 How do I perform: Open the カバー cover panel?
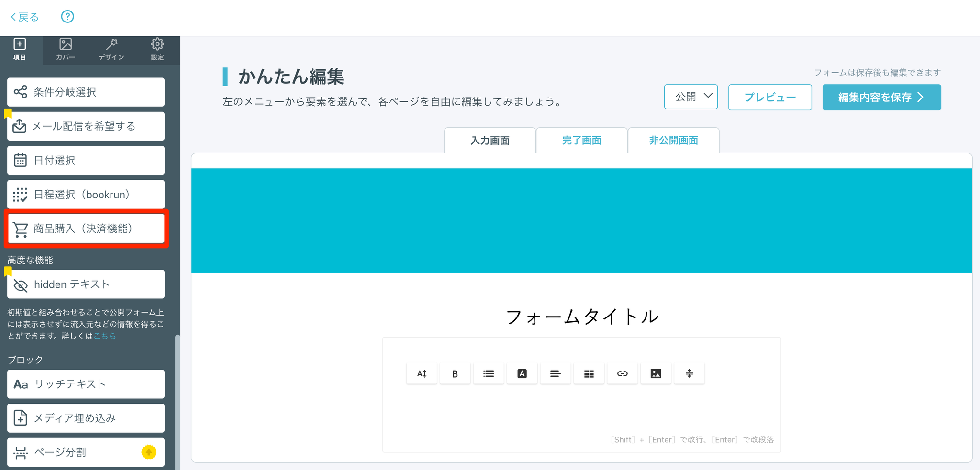(x=66, y=50)
